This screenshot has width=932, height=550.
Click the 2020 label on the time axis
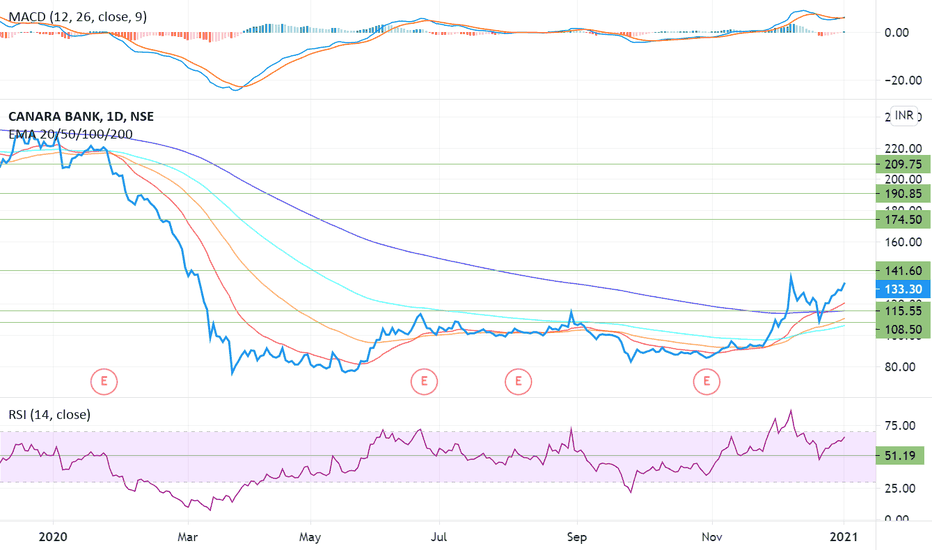pyautogui.click(x=53, y=537)
